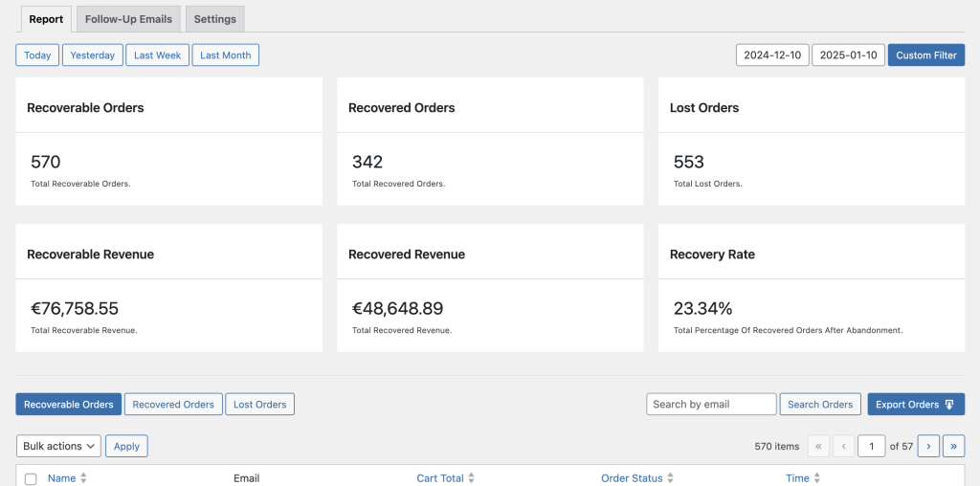Open the Settings tab
Screen dimensions: 980x486
pos(214,19)
